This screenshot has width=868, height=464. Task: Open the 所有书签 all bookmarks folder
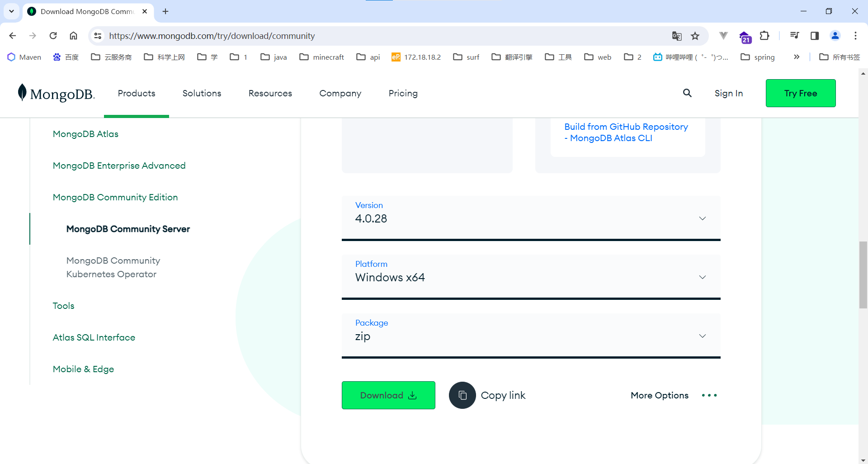tap(840, 57)
